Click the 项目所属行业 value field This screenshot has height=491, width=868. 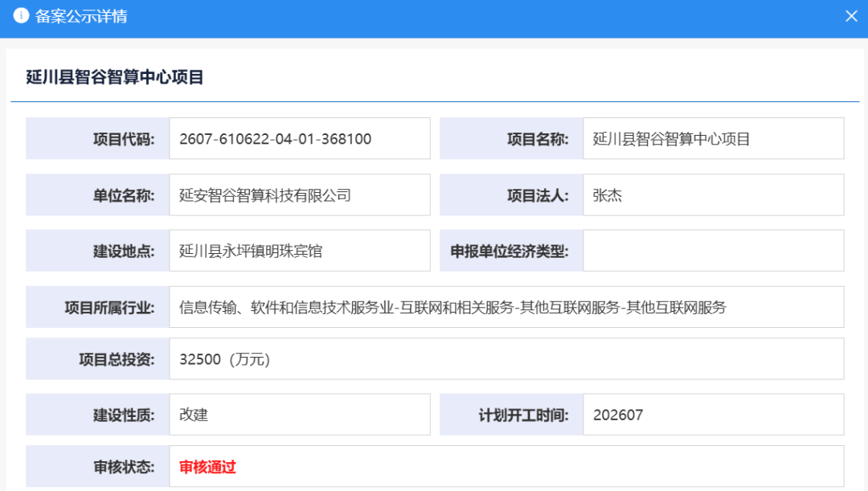(x=506, y=307)
